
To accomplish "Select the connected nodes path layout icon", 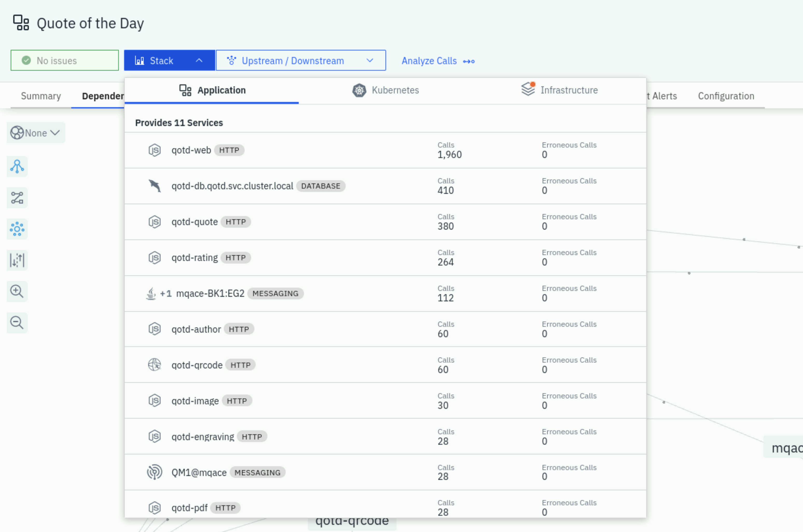I will coord(17,198).
